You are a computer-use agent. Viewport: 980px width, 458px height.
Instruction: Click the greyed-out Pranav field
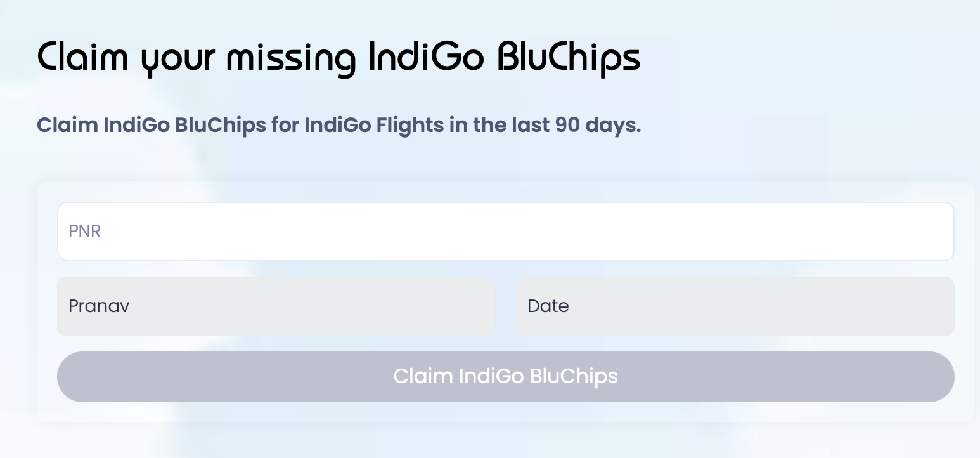tap(276, 306)
